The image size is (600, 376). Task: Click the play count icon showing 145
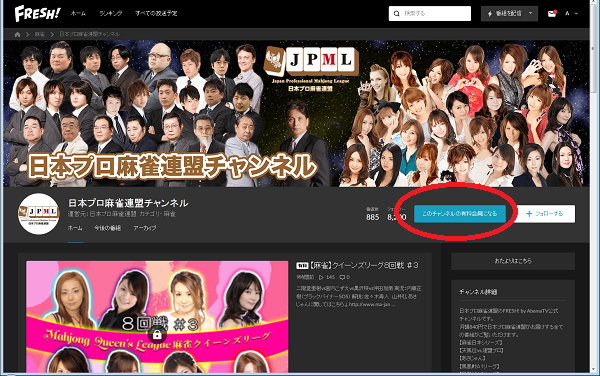click(x=321, y=277)
